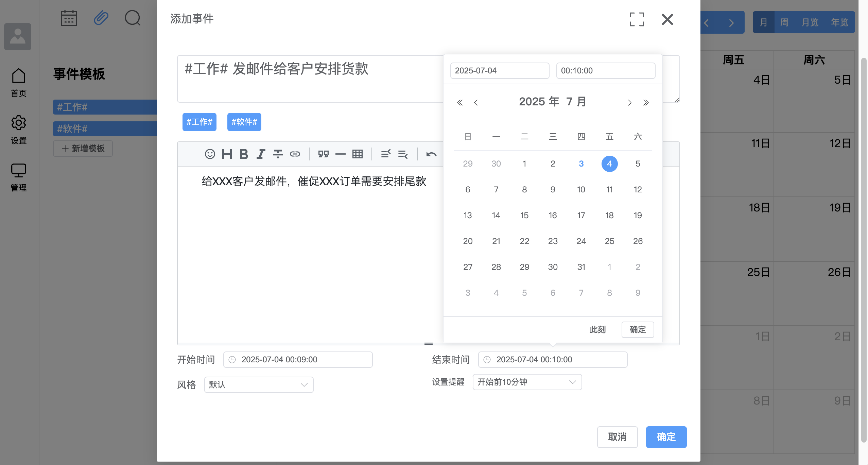Click the date field 2025-07-04 in picker
868x465 pixels.
click(x=500, y=71)
